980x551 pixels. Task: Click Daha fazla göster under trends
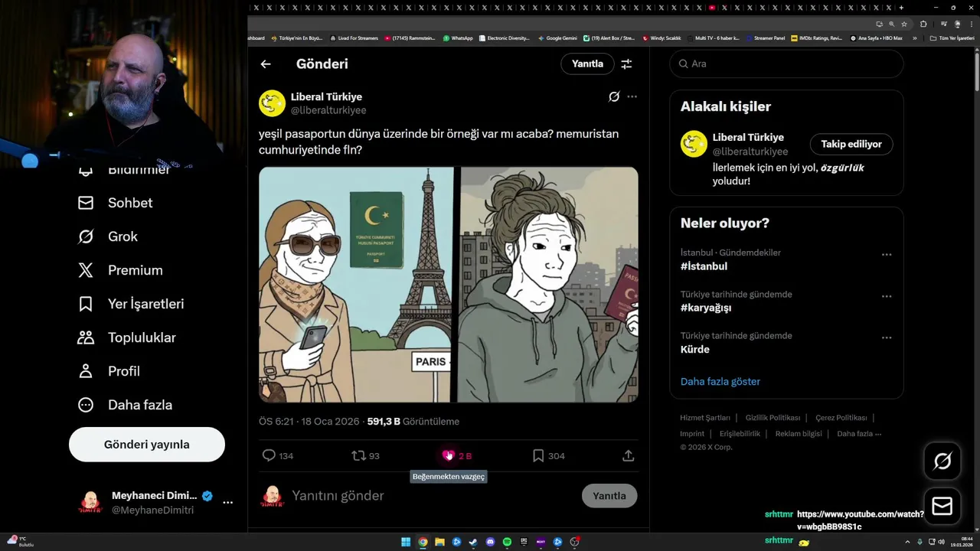click(720, 381)
